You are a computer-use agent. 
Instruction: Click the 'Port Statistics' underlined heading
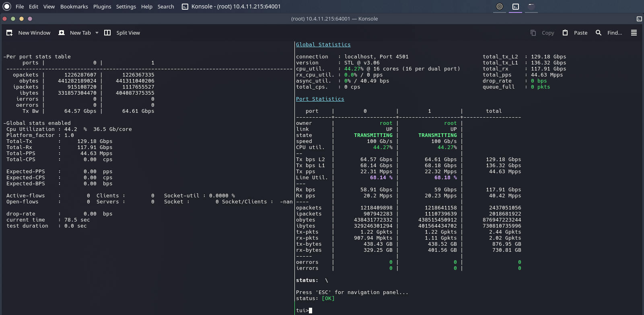click(x=320, y=99)
